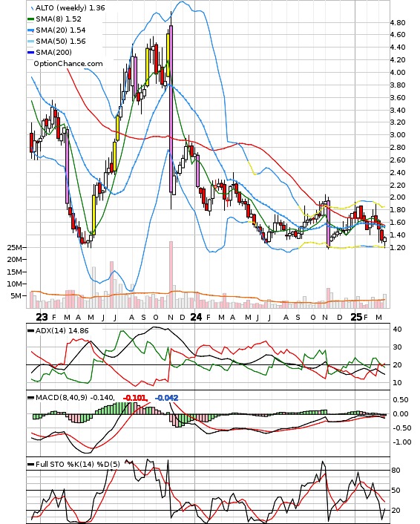Image resolution: width=420 pixels, height=524 pixels.
Task: Open the OptionChance.com watermark link
Action: click(x=68, y=64)
